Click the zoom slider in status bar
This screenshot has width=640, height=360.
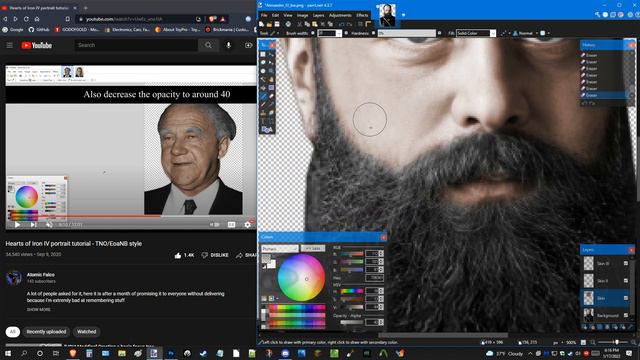coord(613,342)
